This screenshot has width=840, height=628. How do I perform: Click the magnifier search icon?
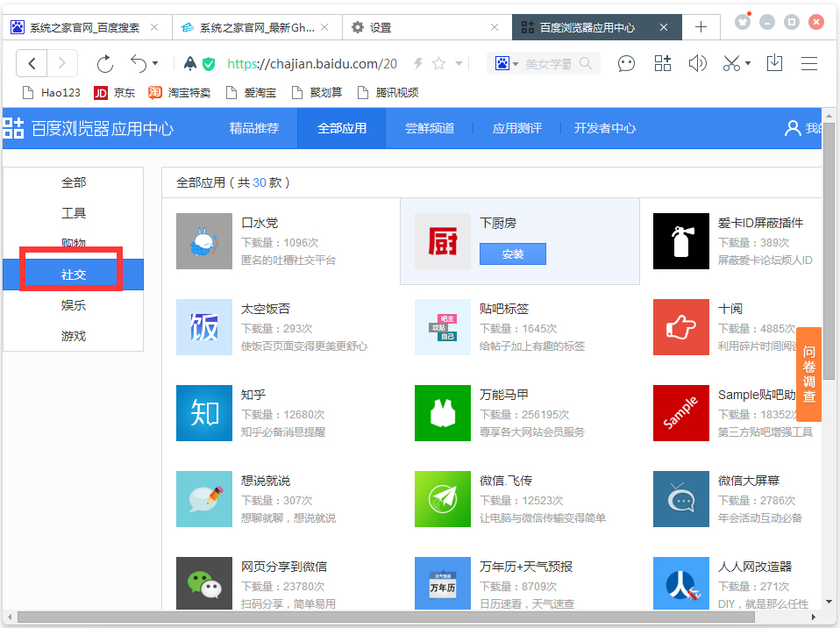tap(586, 64)
